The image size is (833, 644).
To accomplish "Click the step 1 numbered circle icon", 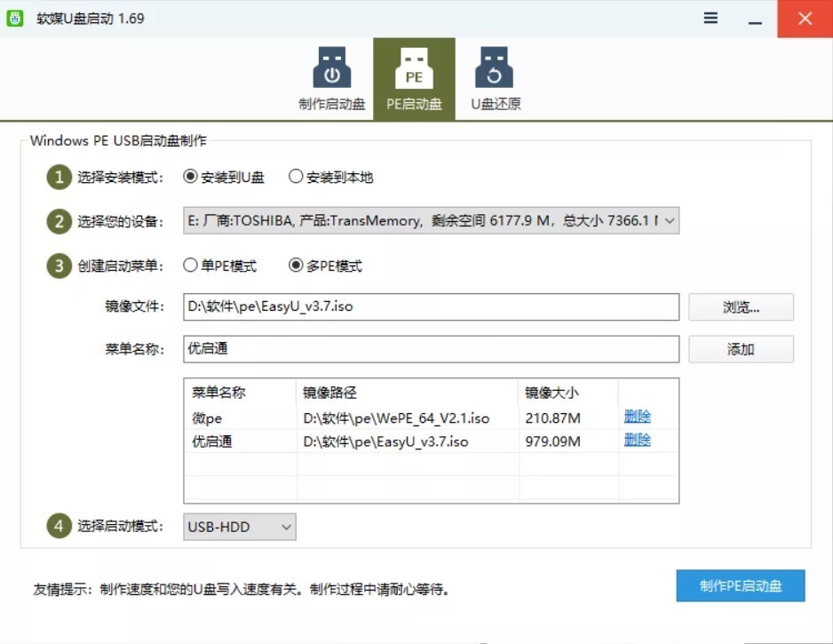I will point(59,177).
